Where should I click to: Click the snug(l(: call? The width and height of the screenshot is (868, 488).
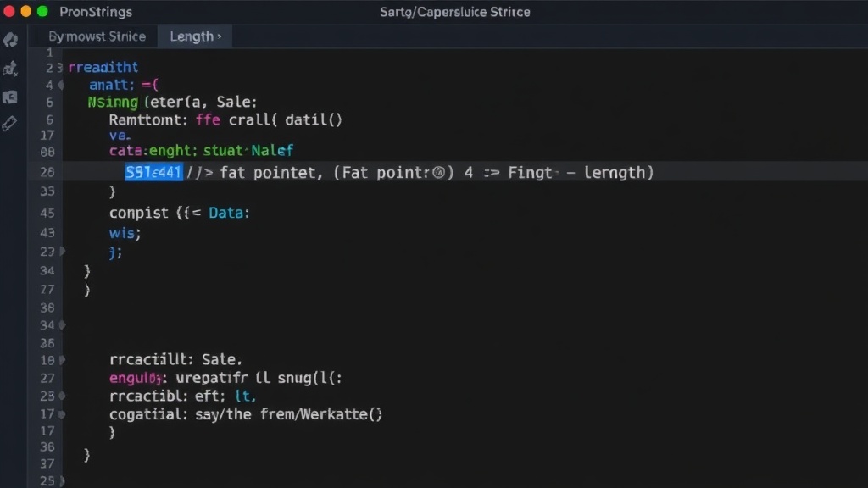tap(310, 378)
